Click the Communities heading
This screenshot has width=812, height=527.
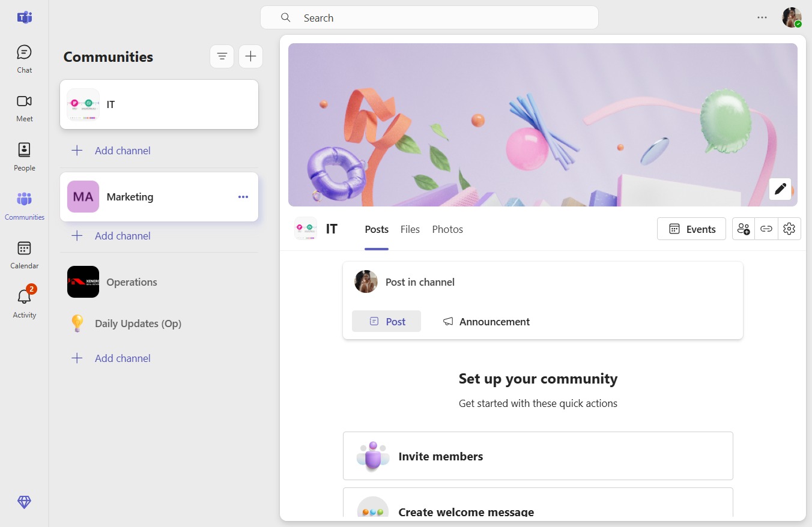[x=108, y=57]
